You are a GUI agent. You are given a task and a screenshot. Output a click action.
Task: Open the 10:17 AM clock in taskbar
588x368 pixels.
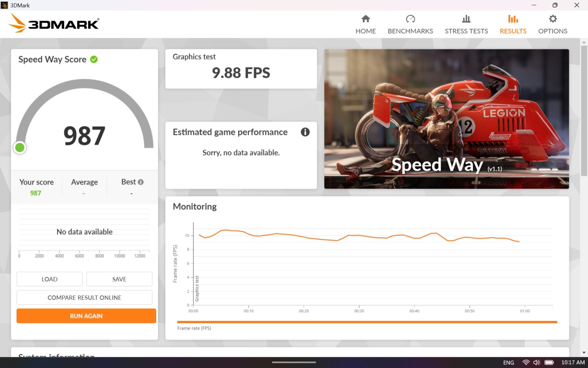pyautogui.click(x=573, y=362)
